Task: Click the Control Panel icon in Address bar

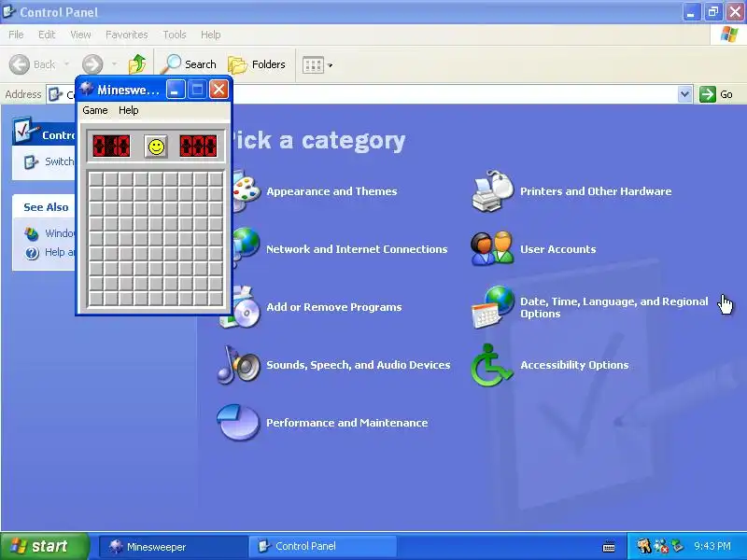Action: (55, 94)
